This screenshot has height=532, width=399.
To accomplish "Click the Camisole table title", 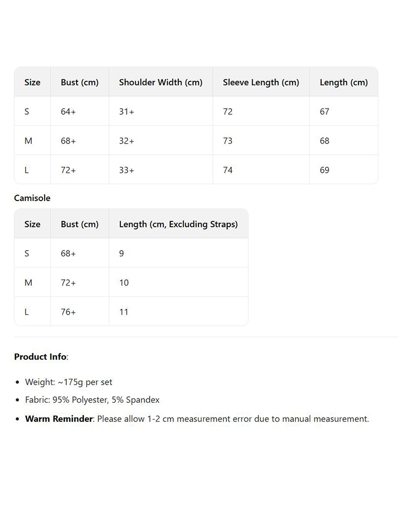I will click(x=32, y=198).
